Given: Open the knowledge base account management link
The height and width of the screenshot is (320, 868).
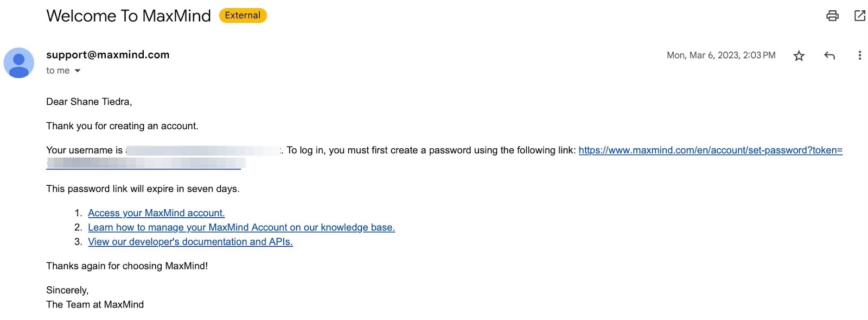Looking at the screenshot, I should [x=241, y=228].
